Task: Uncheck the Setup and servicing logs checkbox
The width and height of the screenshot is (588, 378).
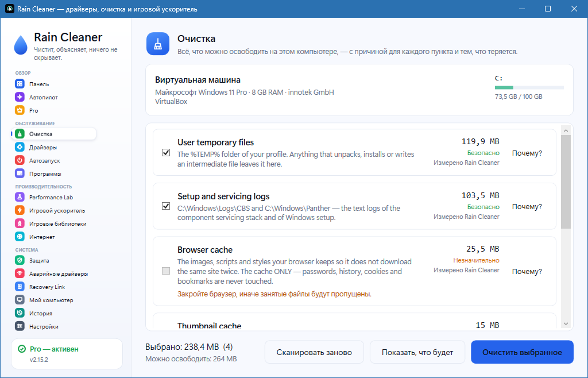Action: click(x=166, y=206)
